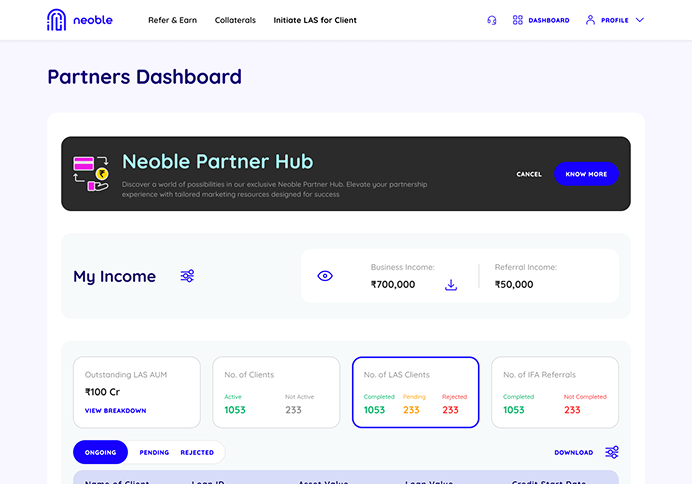Screen dimensions: 692x484
Task: Go to DASHBOARD link
Action: tap(549, 20)
